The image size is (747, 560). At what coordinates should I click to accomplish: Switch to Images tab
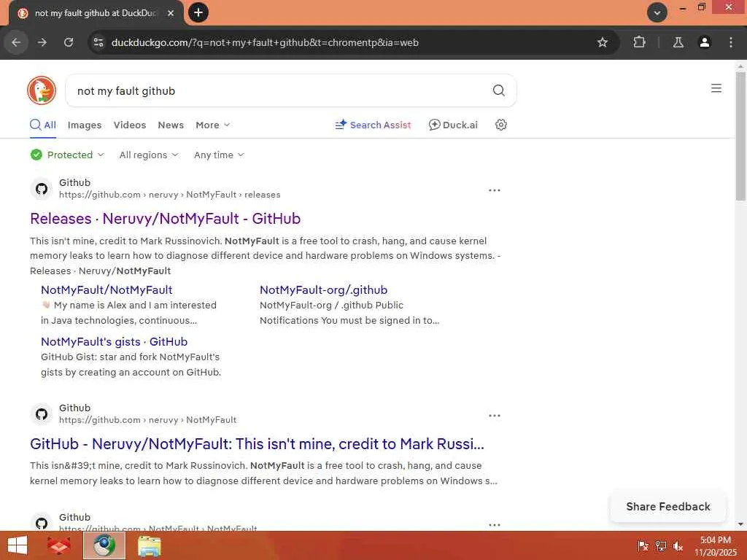[x=85, y=125]
